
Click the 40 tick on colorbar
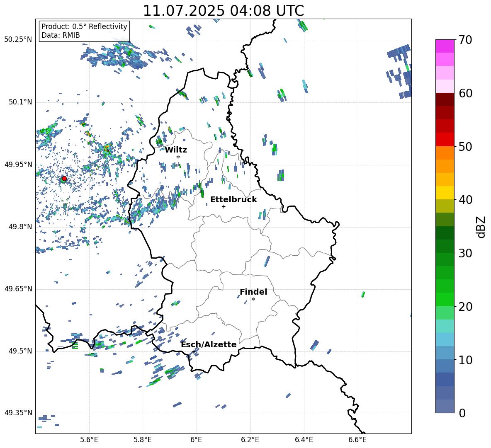[x=465, y=200]
